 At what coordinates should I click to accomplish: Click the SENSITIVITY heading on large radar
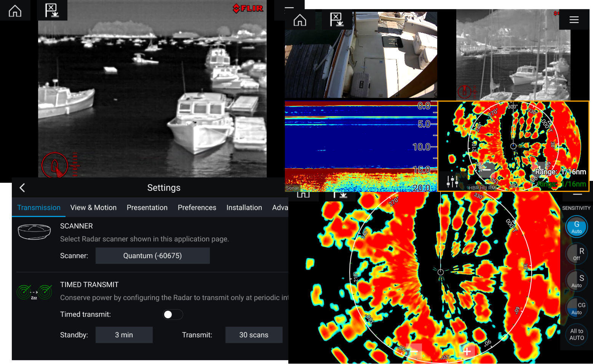576,208
